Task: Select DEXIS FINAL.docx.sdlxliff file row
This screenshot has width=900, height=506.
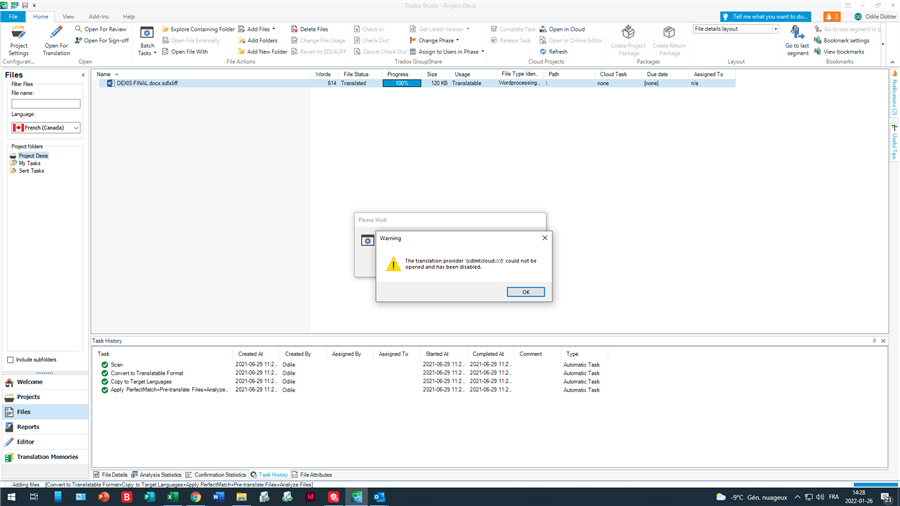Action: (x=414, y=83)
